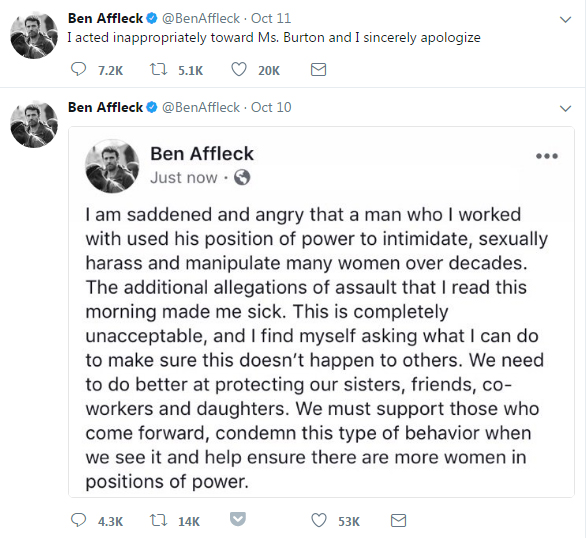Like the Oct 11 tweet with heart icon
Viewport: 586px width, 538px height.
click(x=239, y=69)
